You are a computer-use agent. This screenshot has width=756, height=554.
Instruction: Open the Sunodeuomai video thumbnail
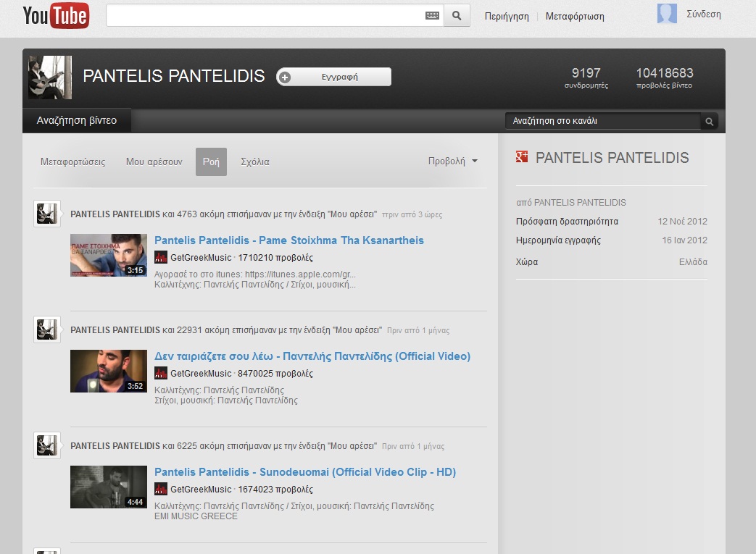click(x=109, y=487)
